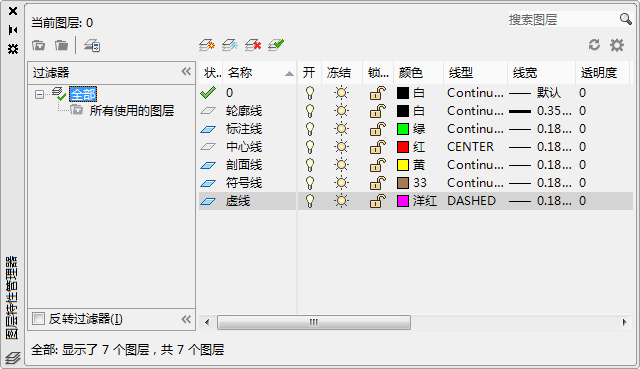Create a new layer with New Layer icon
This screenshot has height=369, width=640.
click(x=207, y=45)
